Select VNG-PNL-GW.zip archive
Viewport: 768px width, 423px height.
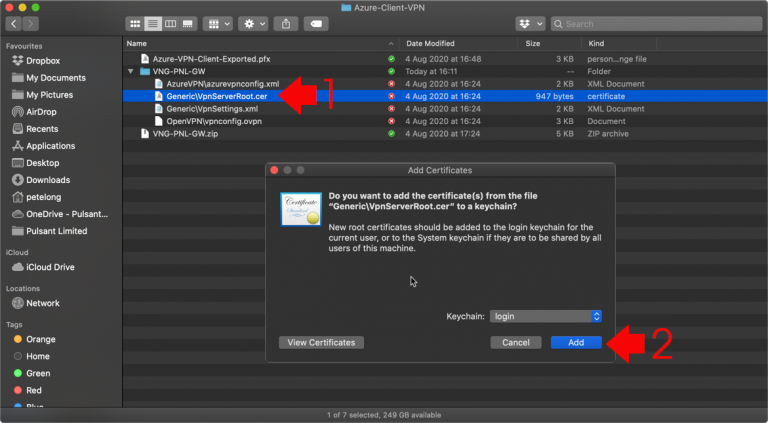(185, 134)
